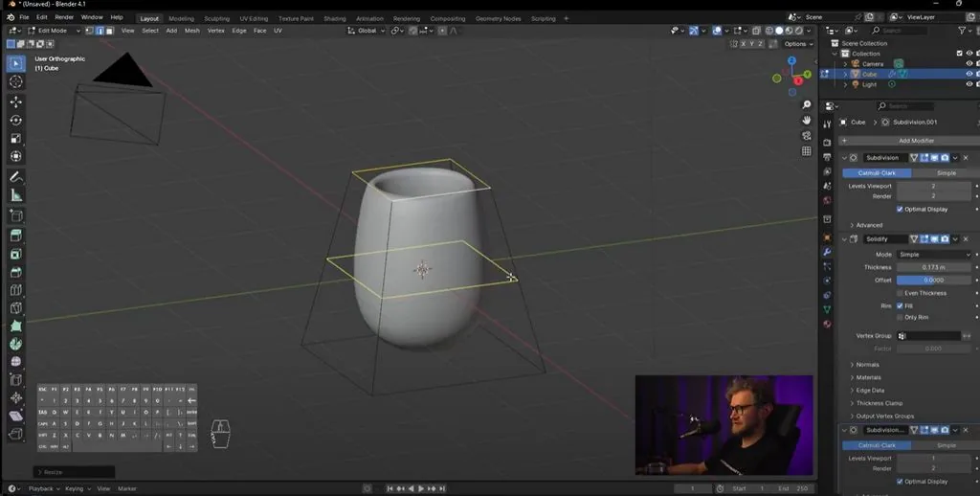Viewport: 980px width, 496px height.
Task: Switch Subdivision type to Simple
Action: click(945, 173)
